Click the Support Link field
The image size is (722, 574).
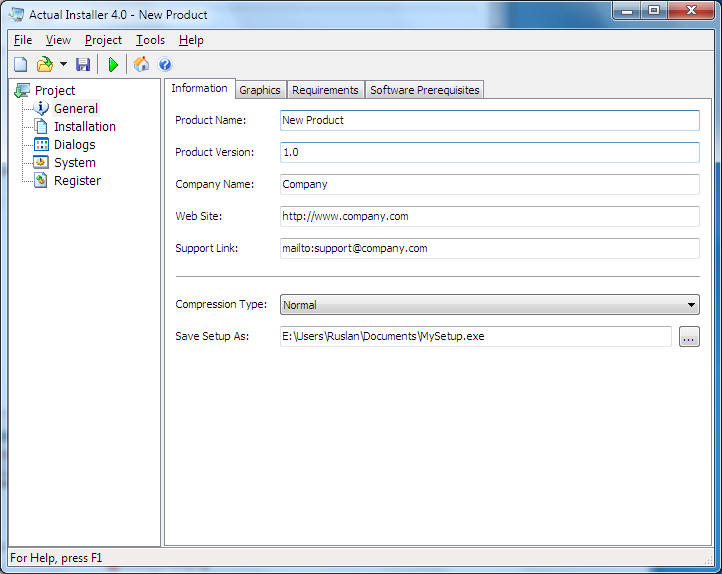490,248
